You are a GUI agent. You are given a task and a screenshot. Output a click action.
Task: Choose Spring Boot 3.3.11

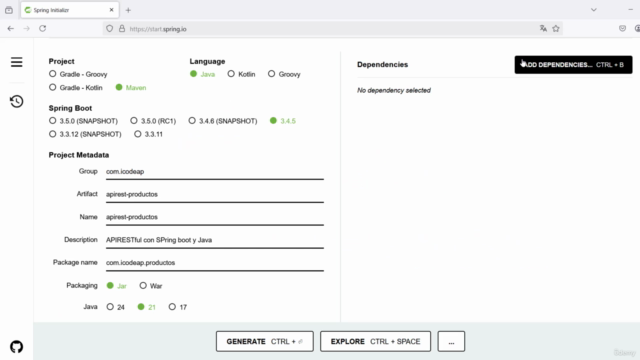[149, 134]
